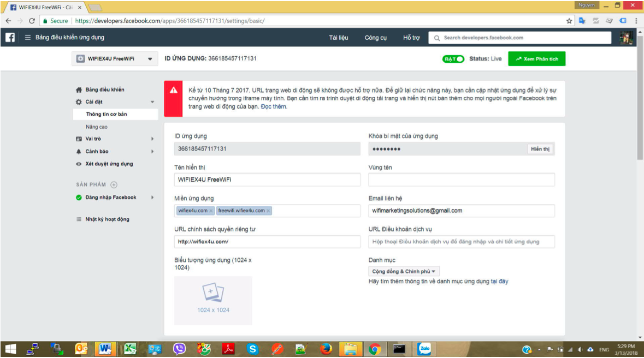Click the browser address bar URL

(170, 21)
